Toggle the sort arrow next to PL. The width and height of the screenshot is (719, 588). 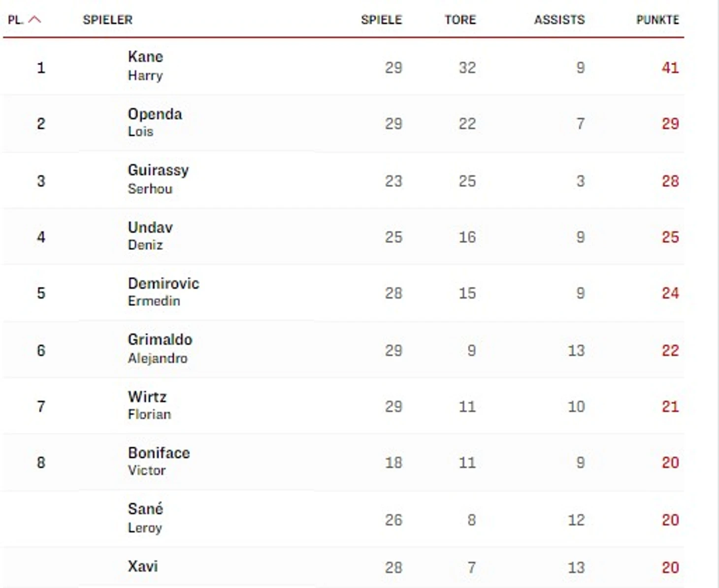coord(35,20)
